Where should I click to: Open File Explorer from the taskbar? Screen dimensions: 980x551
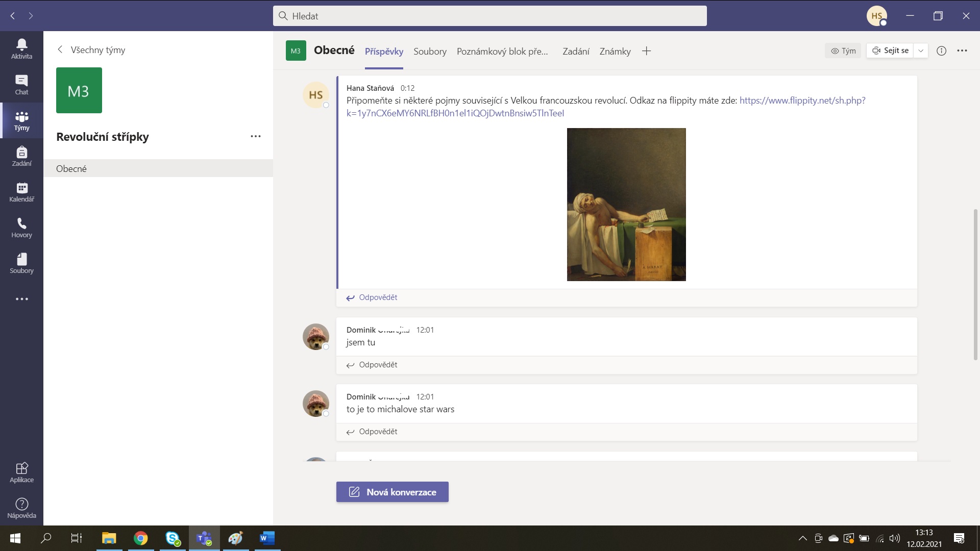coord(109,538)
